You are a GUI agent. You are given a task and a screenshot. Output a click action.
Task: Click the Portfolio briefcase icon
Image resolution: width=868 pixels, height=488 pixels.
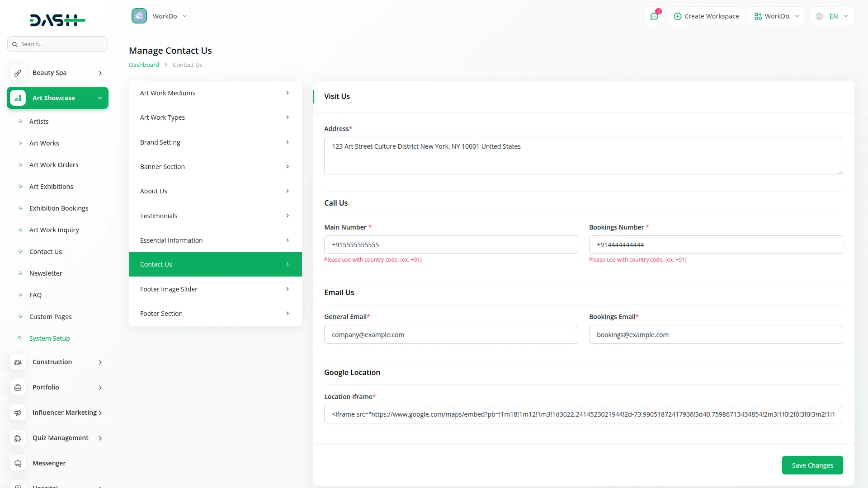pyautogui.click(x=18, y=387)
